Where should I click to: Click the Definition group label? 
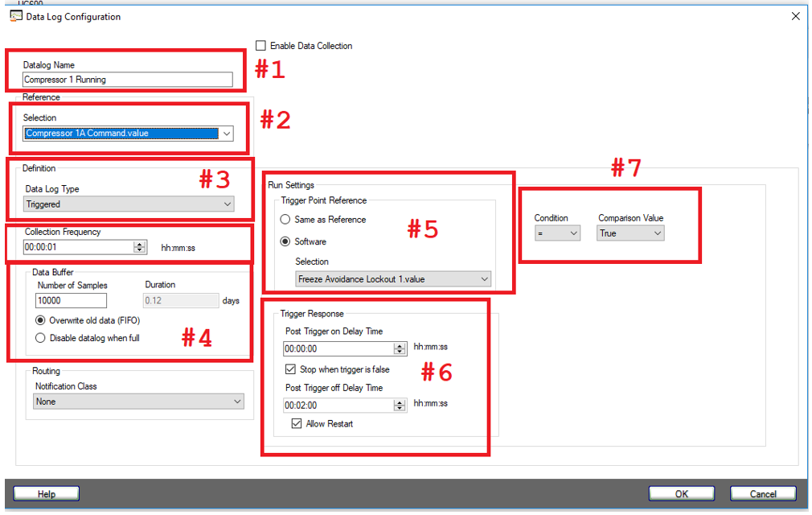tap(39, 168)
